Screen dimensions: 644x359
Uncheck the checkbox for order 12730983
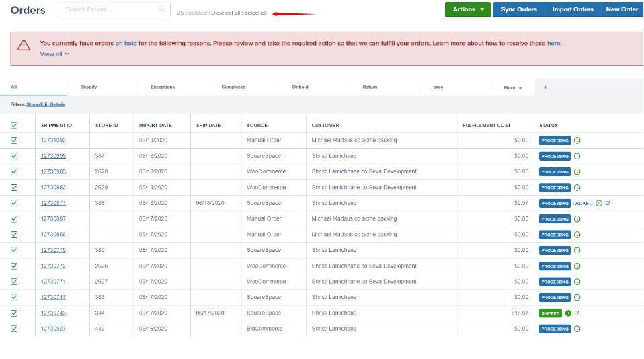[x=14, y=171]
